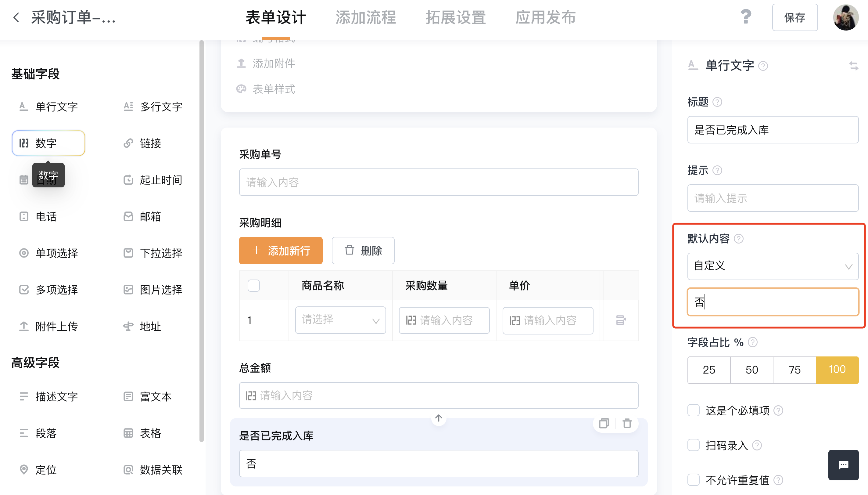Select the 多项选择 field type

tap(48, 290)
